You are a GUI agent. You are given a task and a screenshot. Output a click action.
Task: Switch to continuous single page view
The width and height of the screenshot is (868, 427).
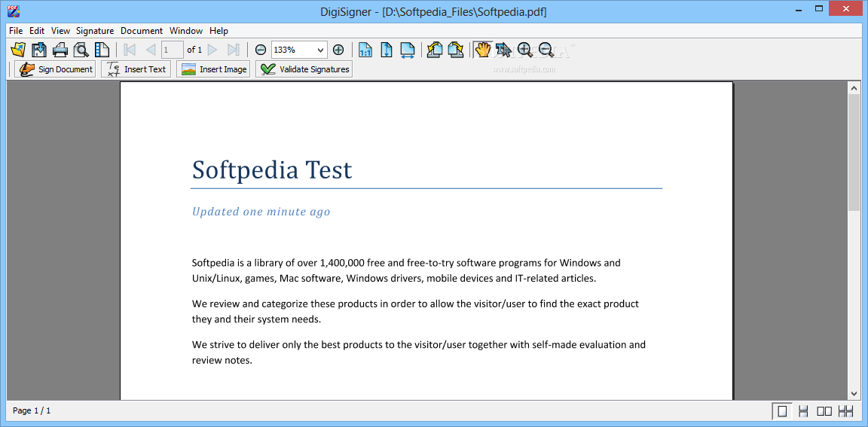tap(803, 411)
